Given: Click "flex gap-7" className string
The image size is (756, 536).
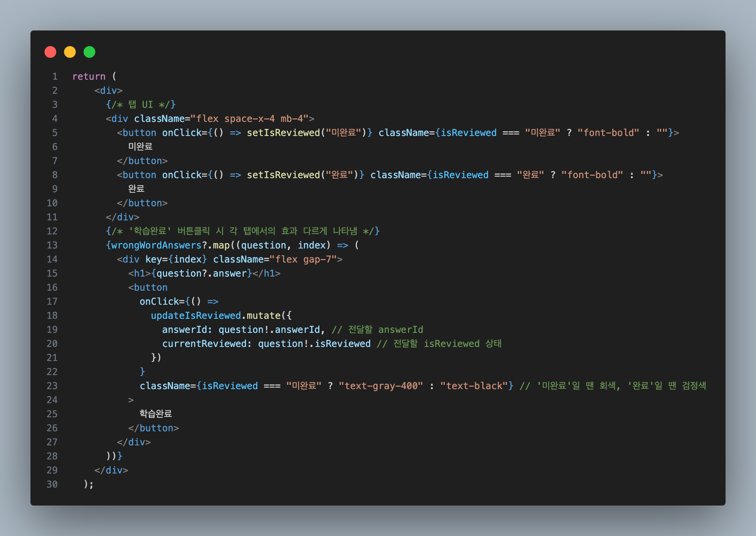Looking at the screenshot, I should pyautogui.click(x=303, y=259).
